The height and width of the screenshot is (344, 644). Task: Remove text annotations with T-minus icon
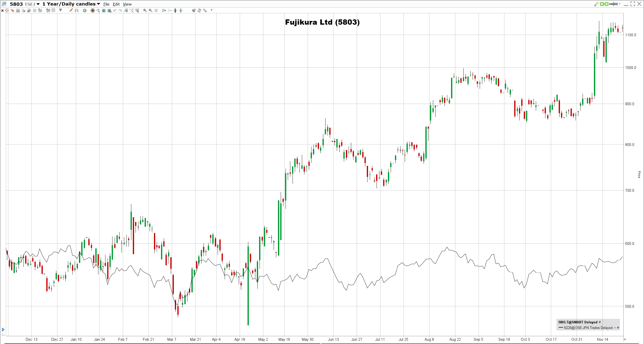(109, 10)
